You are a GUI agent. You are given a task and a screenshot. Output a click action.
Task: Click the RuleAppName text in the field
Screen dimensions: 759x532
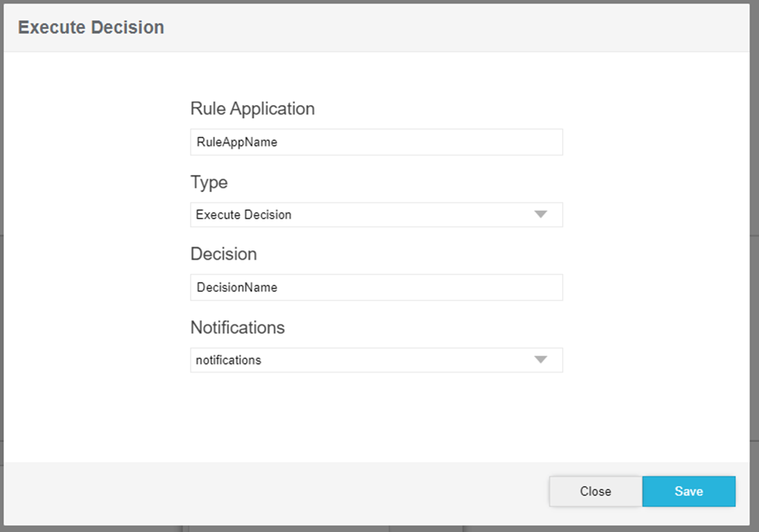coord(237,142)
